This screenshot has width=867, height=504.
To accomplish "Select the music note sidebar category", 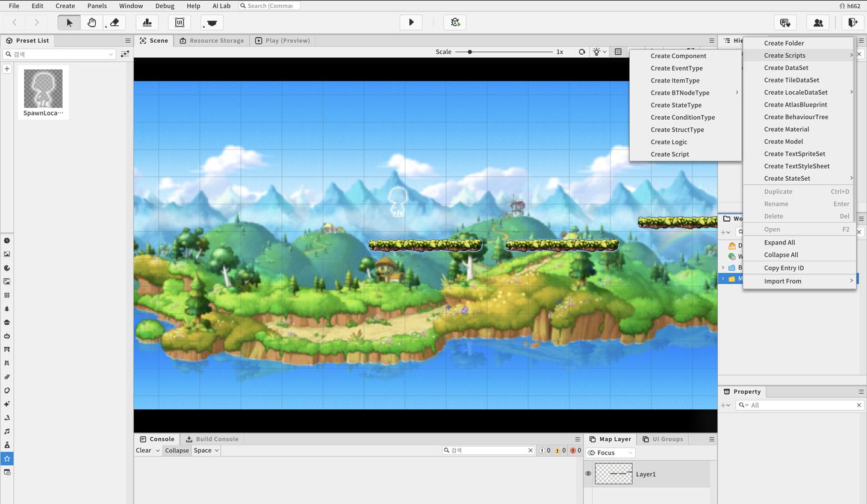I will pos(7,431).
